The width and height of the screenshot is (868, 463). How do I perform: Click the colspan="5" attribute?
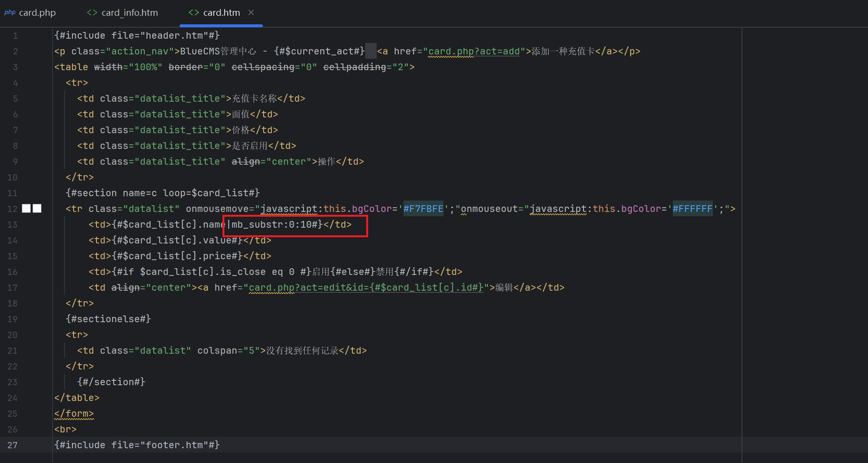[229, 350]
